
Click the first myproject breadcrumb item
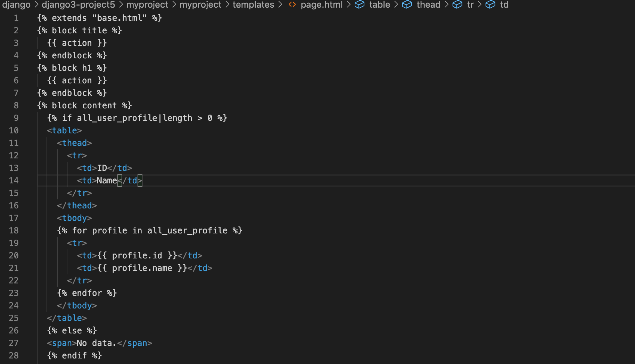coord(147,5)
